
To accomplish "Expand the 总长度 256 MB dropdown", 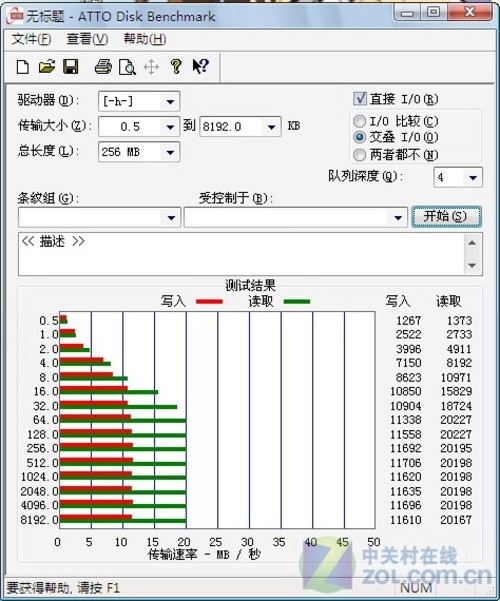I will (170, 152).
